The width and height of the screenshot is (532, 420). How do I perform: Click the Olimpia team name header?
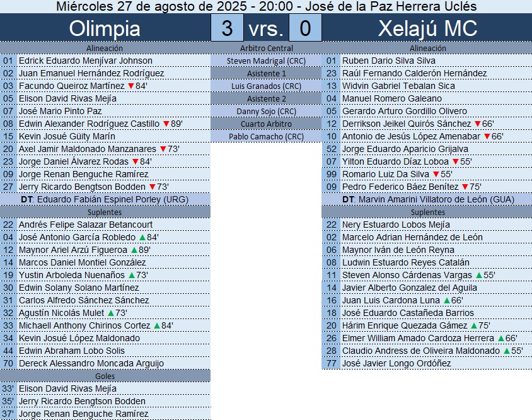105,29
